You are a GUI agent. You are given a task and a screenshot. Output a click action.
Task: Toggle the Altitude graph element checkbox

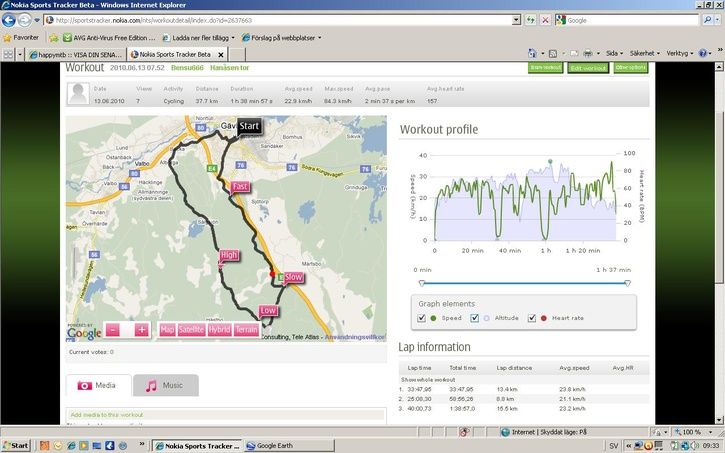tap(474, 318)
